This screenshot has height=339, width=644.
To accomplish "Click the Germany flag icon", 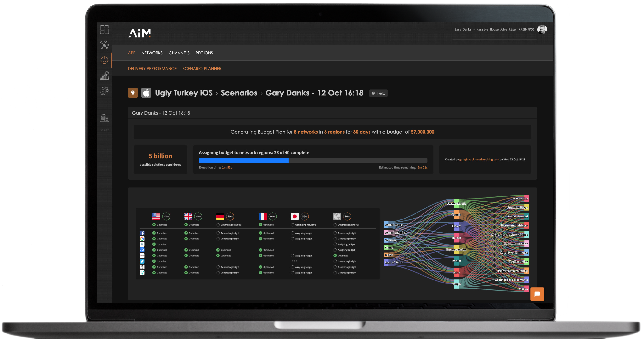I will coord(220,216).
